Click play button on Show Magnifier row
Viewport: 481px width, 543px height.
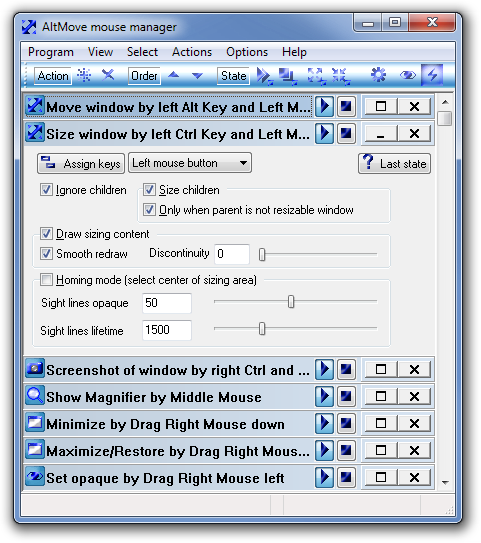(324, 396)
